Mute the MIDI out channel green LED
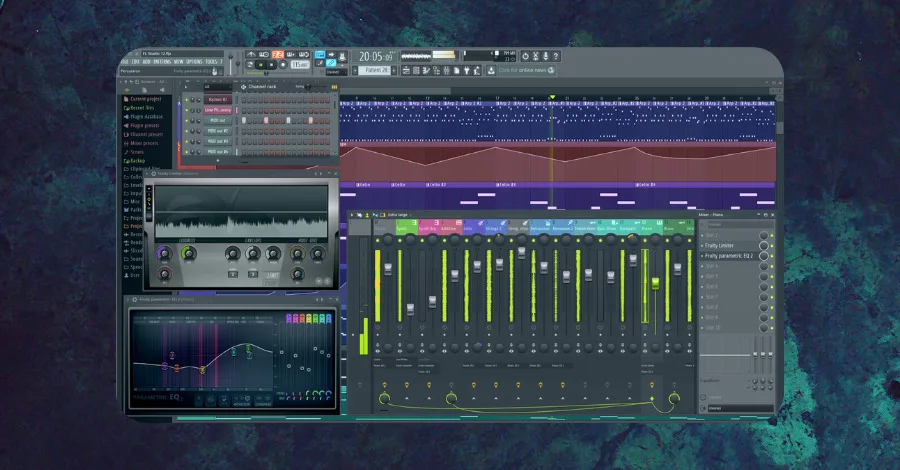Viewport: 900px width, 470px height. [187, 121]
